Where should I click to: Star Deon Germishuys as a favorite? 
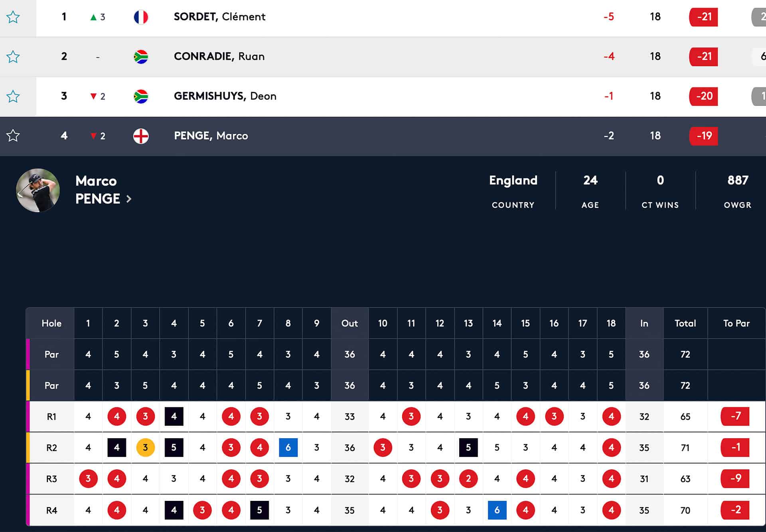13,96
